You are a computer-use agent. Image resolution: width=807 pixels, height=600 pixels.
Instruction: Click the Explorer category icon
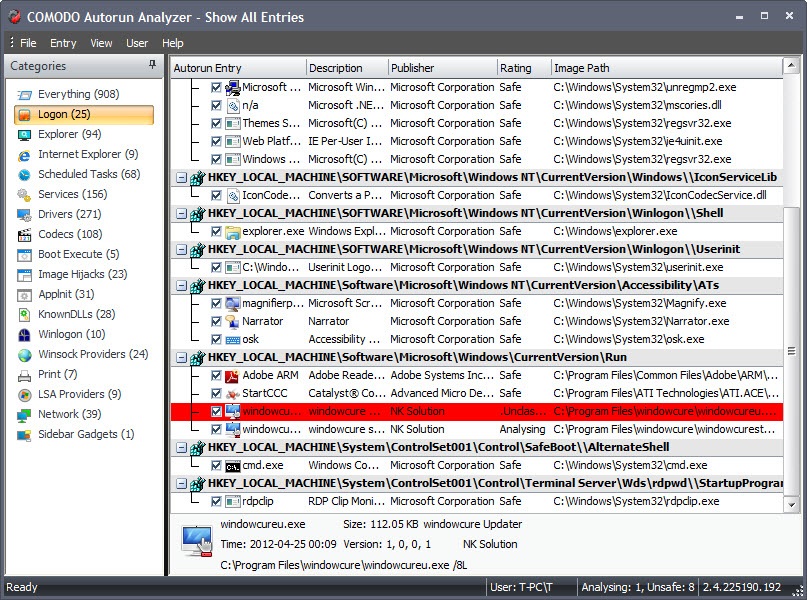click(24, 135)
